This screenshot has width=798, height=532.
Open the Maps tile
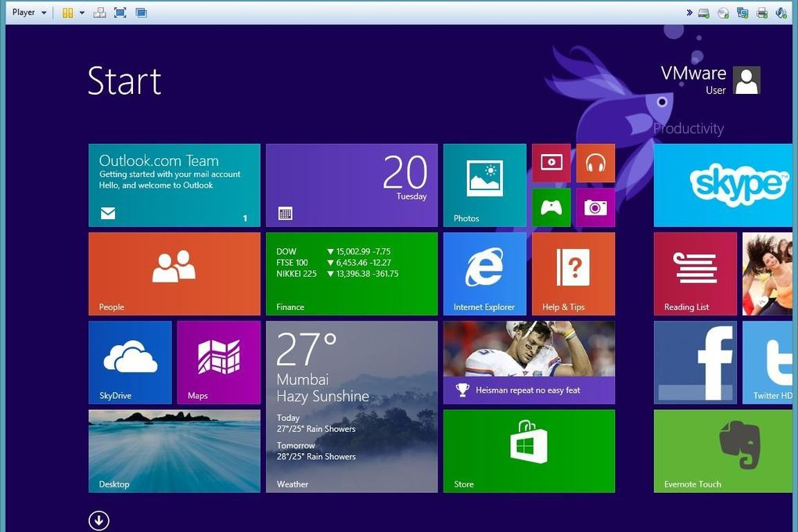pyautogui.click(x=219, y=362)
